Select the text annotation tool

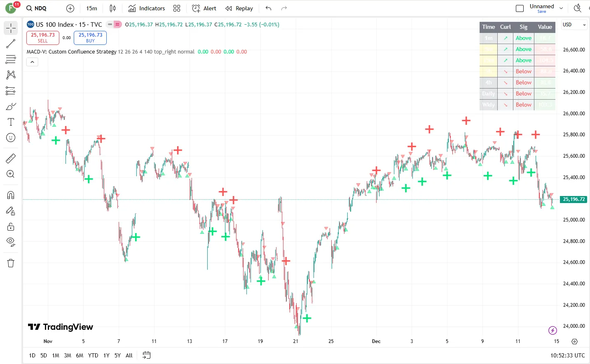coord(11,122)
